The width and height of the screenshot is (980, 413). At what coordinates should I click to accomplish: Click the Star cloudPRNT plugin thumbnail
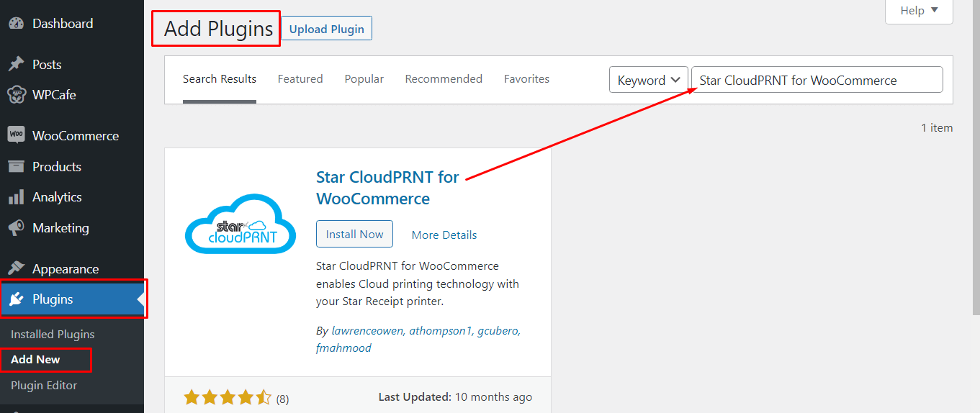(240, 224)
